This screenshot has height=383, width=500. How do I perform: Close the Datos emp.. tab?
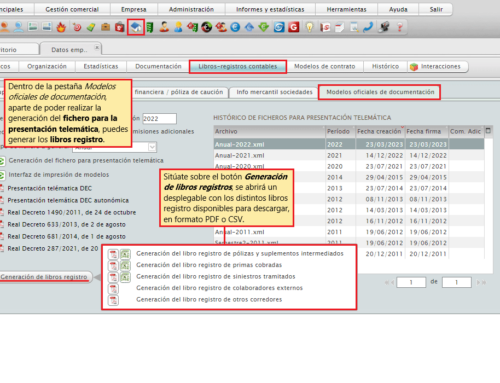click(x=97, y=47)
